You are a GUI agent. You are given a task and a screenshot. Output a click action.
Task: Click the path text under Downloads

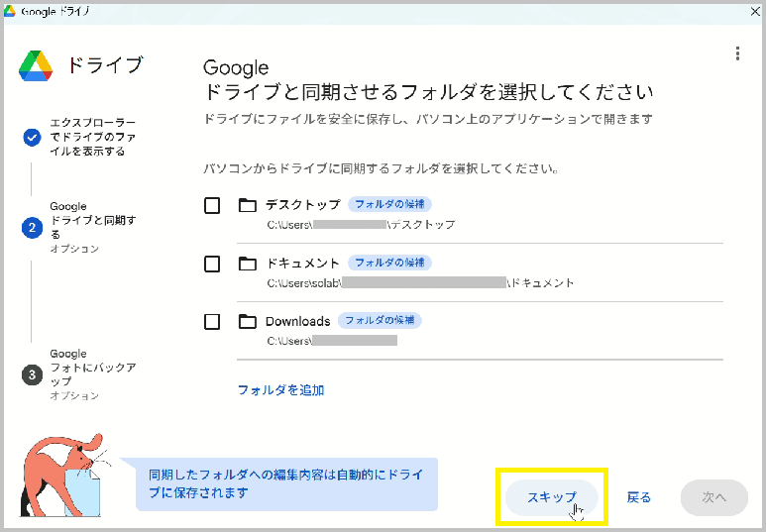click(x=332, y=341)
